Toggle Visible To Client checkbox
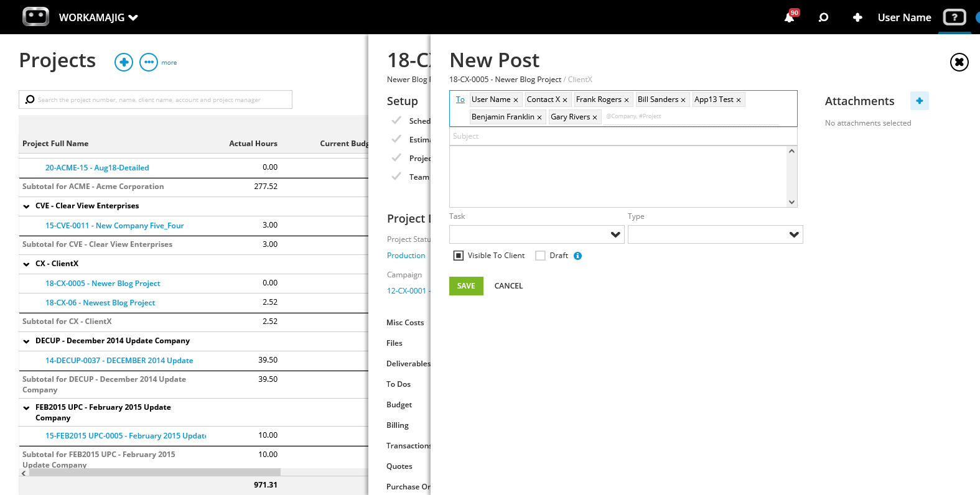980x495 pixels. coord(459,256)
